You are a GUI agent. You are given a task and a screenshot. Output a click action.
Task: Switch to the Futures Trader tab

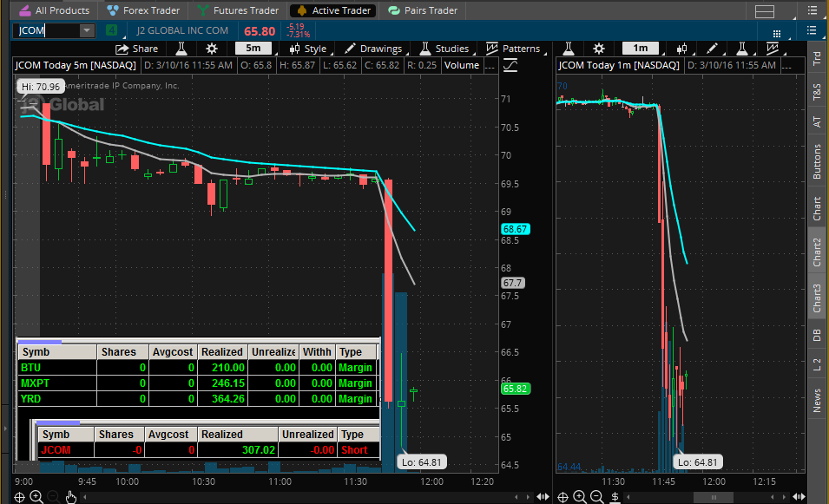tap(238, 10)
